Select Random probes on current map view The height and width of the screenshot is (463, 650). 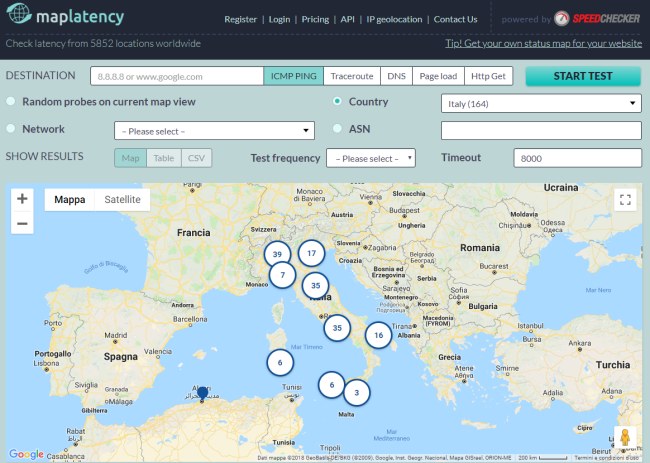click(11, 102)
